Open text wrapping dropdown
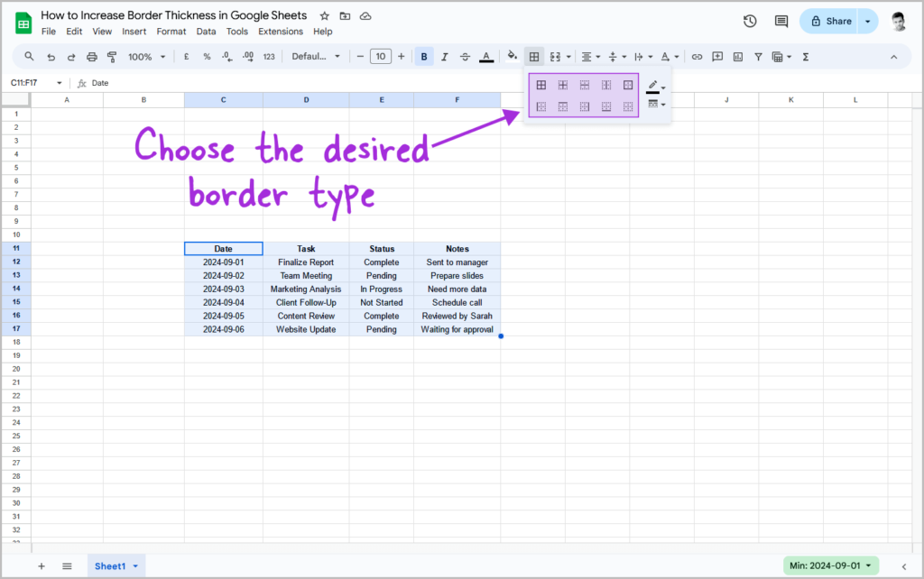The height and width of the screenshot is (579, 924). (x=642, y=57)
